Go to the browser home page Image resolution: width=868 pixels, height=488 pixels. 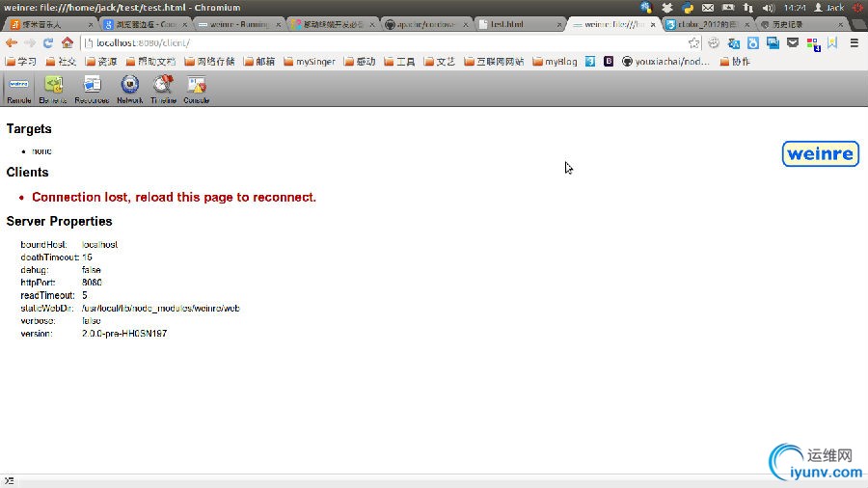pyautogui.click(x=67, y=42)
